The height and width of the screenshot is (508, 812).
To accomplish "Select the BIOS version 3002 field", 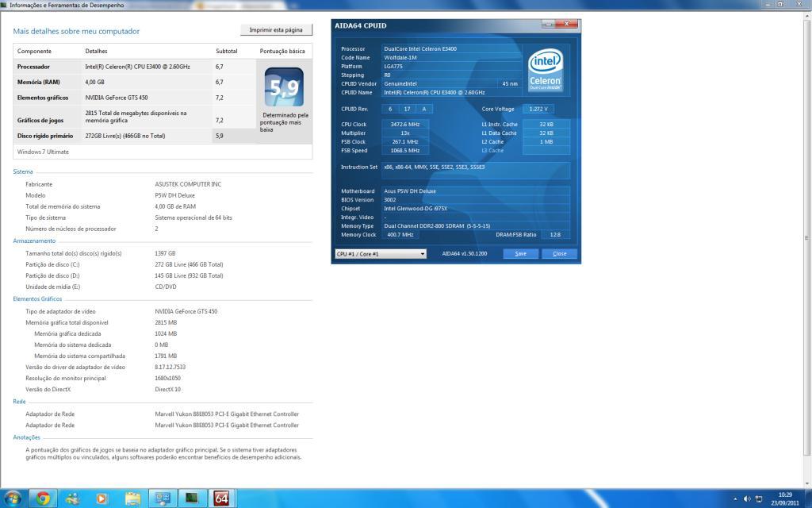I will tap(476, 199).
